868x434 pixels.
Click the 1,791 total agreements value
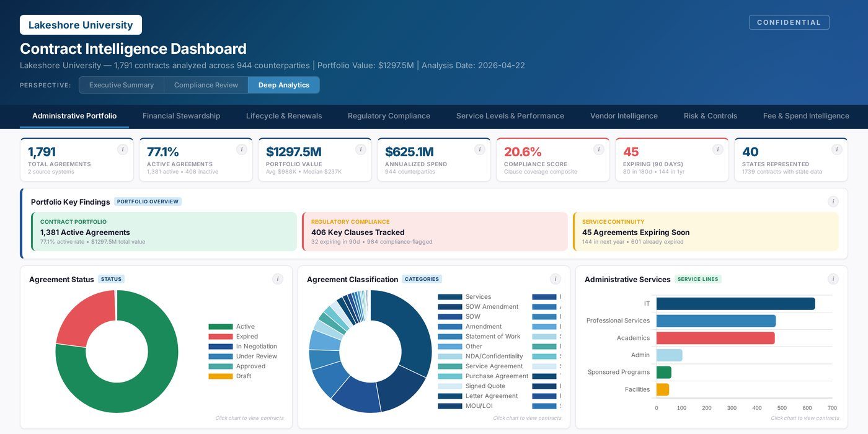coord(42,152)
